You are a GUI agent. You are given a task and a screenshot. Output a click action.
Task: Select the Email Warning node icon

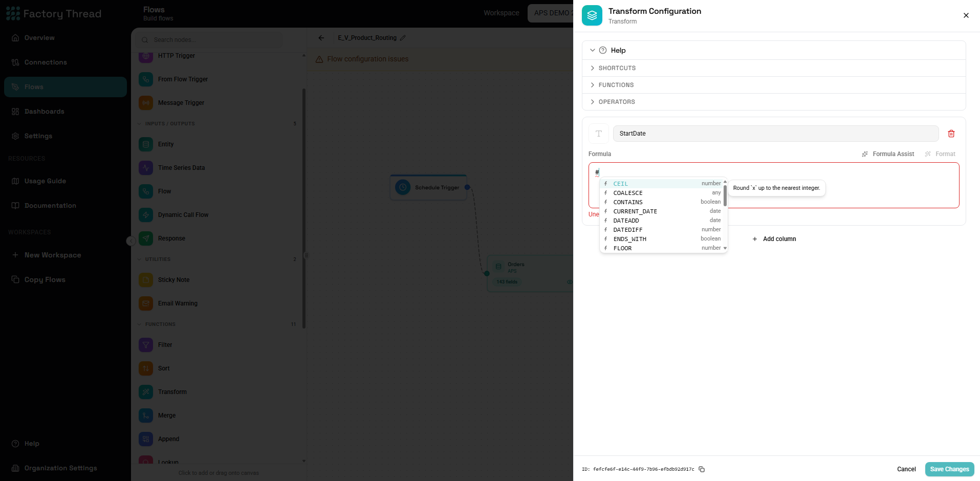tap(146, 303)
